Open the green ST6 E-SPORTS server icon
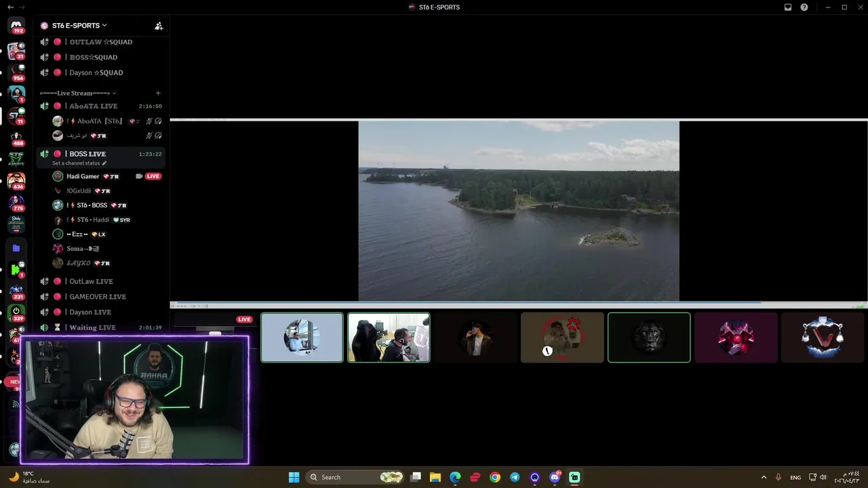The image size is (868, 488). click(x=16, y=159)
